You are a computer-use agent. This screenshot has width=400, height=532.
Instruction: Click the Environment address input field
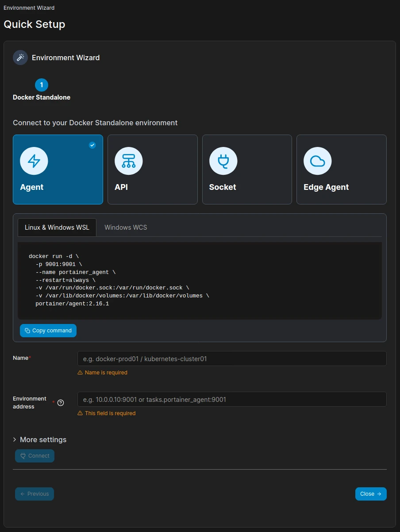[x=232, y=399]
